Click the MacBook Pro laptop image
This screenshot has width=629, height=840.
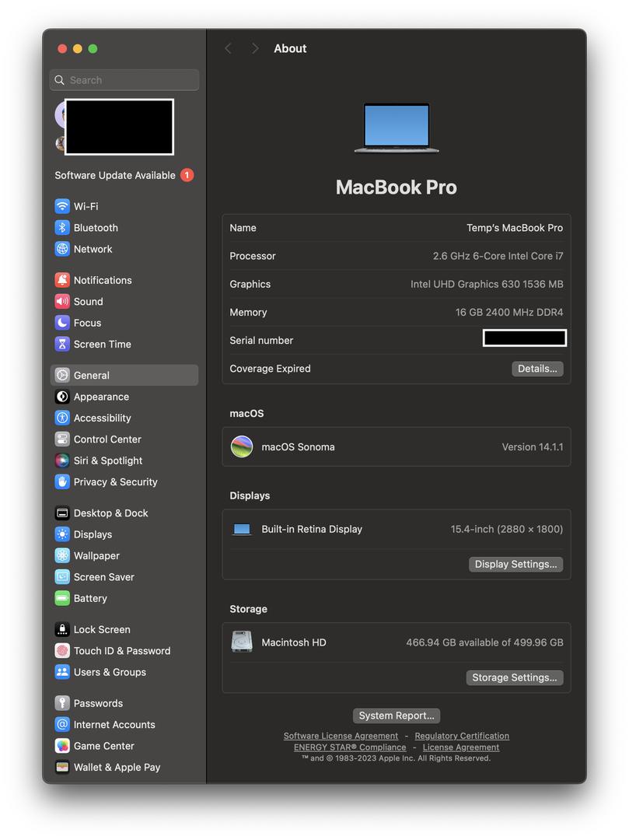[x=396, y=128]
